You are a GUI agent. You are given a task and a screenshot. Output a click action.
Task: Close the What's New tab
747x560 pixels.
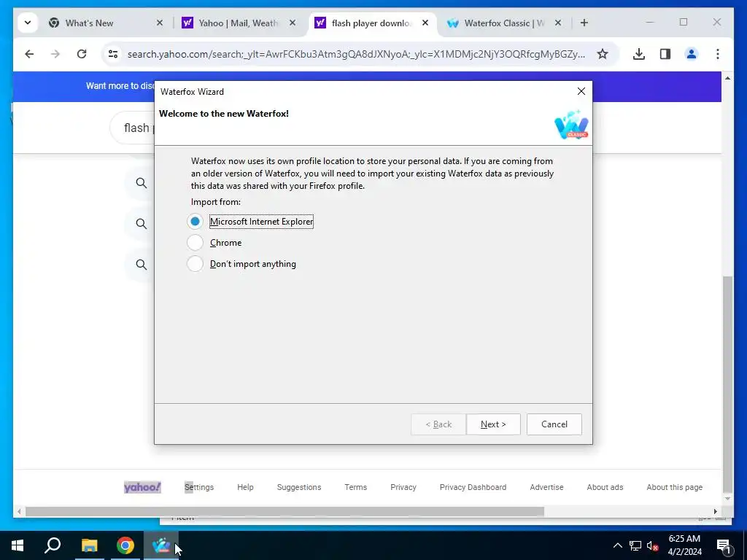[x=160, y=23]
